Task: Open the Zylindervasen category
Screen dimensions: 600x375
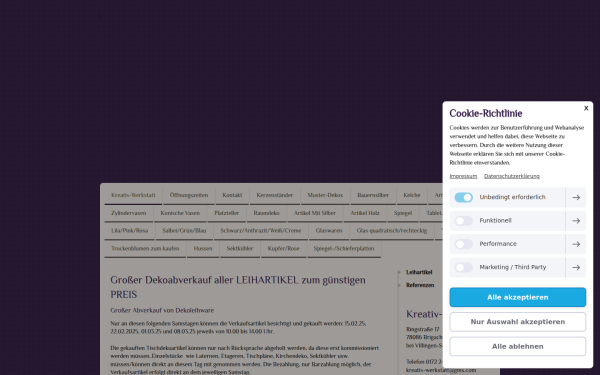Action: coord(129,213)
